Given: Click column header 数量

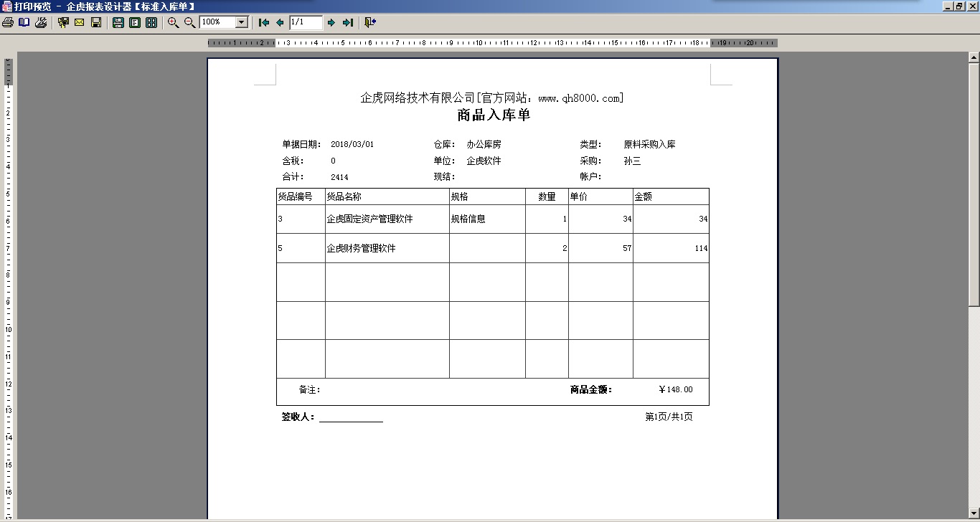Looking at the screenshot, I should (x=547, y=196).
